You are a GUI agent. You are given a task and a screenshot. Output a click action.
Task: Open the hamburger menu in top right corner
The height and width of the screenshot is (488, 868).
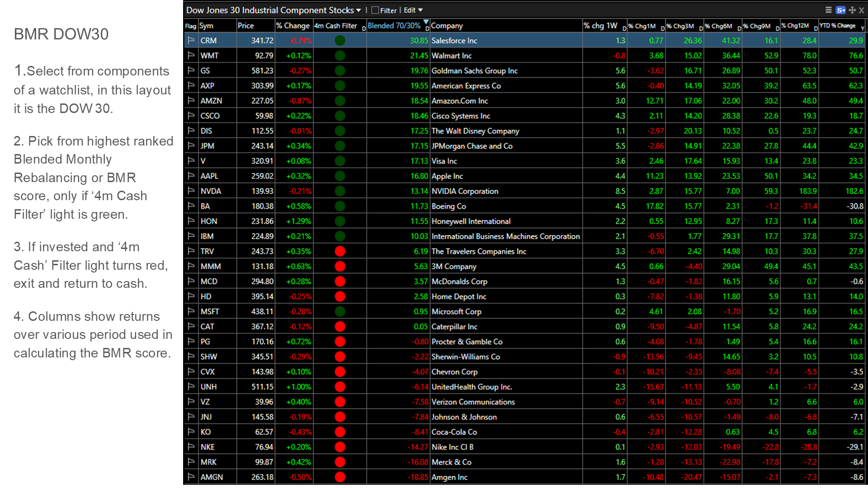click(x=829, y=9)
